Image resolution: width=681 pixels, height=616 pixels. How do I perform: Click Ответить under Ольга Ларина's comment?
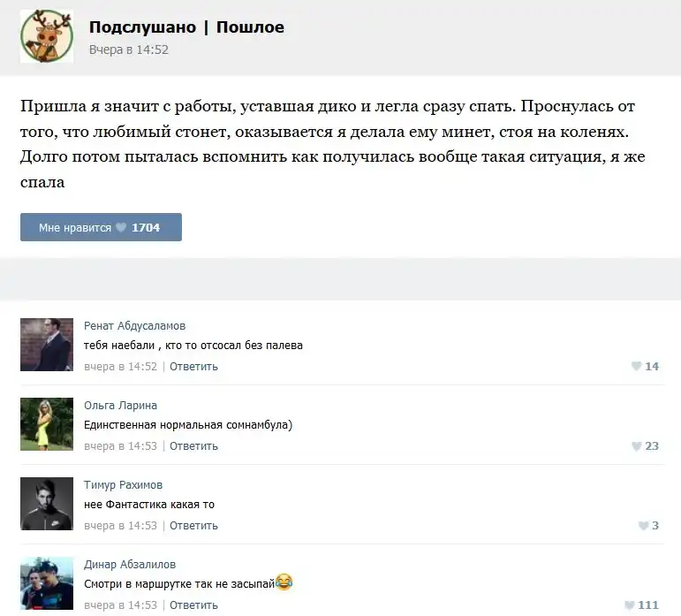(x=193, y=446)
